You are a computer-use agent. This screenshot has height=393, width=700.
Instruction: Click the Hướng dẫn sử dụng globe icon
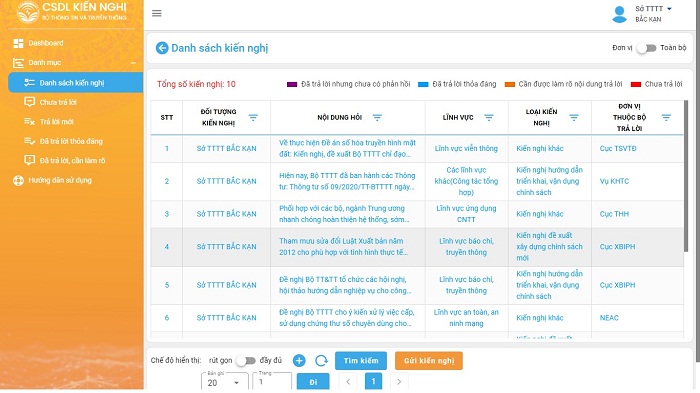(18, 180)
